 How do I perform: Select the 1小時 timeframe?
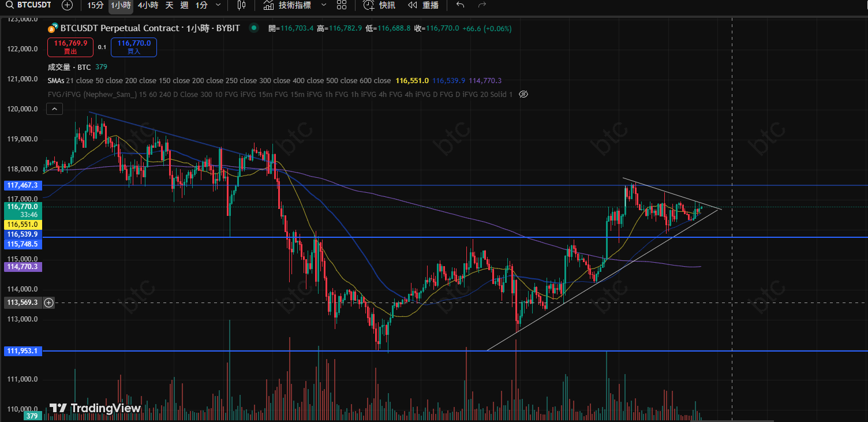pyautogui.click(x=121, y=5)
